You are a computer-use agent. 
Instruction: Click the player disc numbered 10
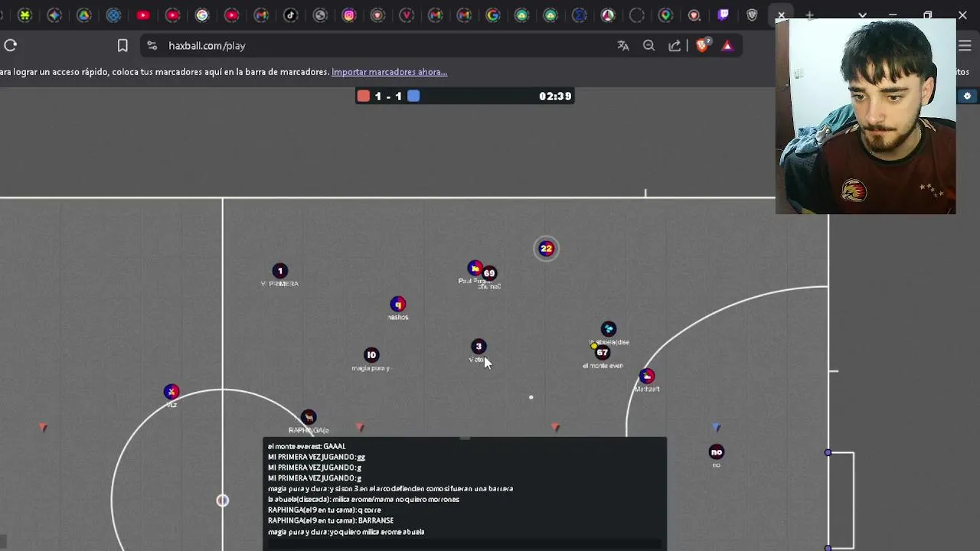coord(371,355)
